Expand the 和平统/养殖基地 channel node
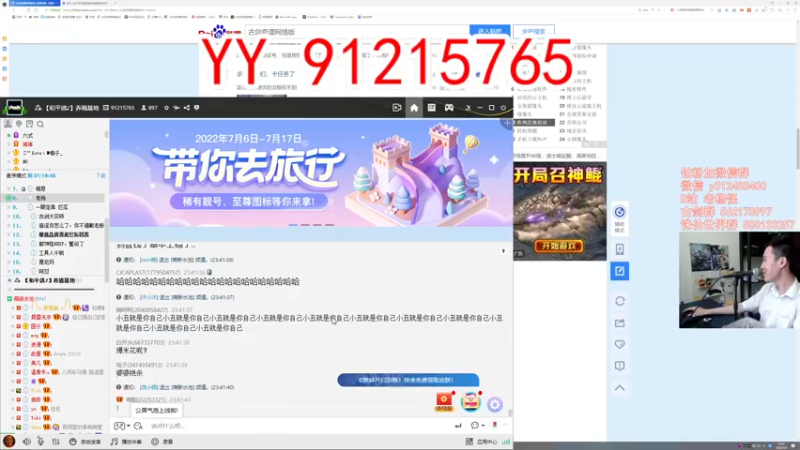 point(9,281)
